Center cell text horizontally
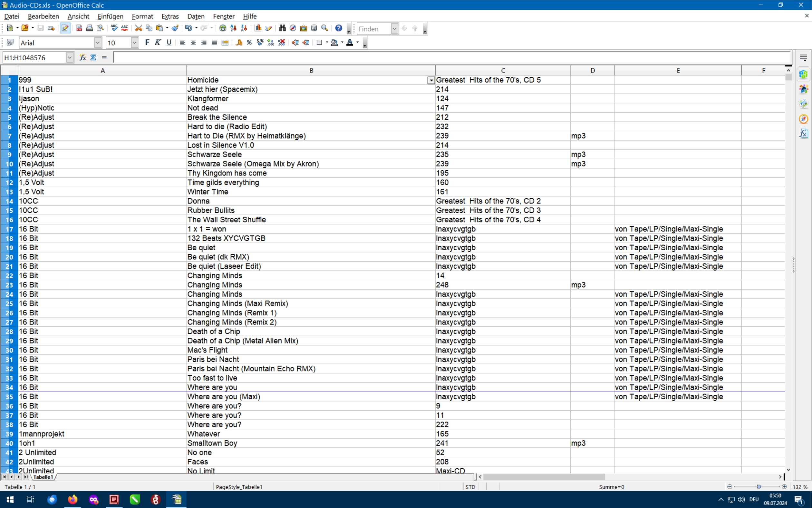Image resolution: width=812 pixels, height=508 pixels. click(x=193, y=43)
